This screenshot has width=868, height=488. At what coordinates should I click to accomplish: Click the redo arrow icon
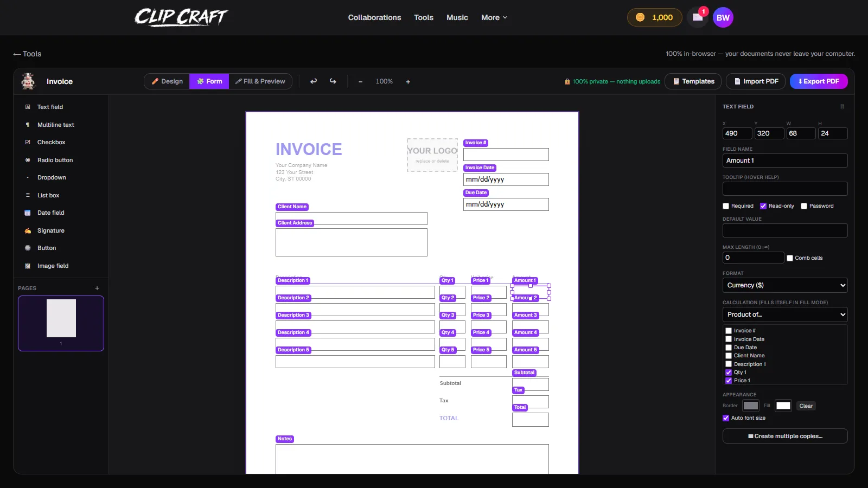333,81
